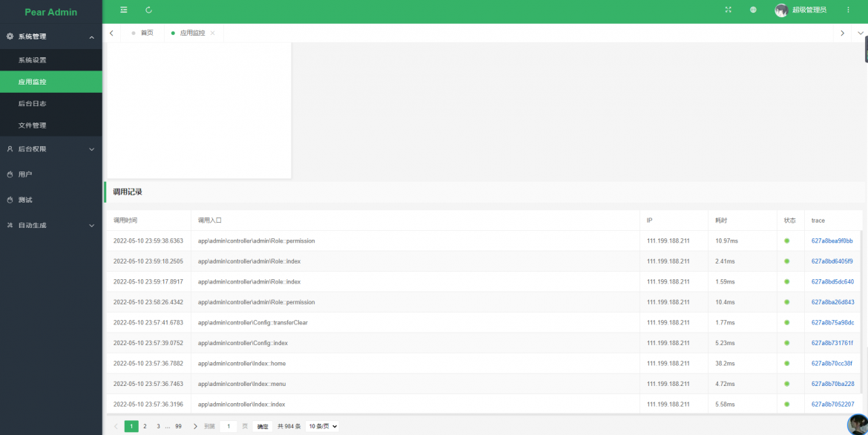Click the 确定 page jump button
868x435 pixels.
[x=263, y=426]
